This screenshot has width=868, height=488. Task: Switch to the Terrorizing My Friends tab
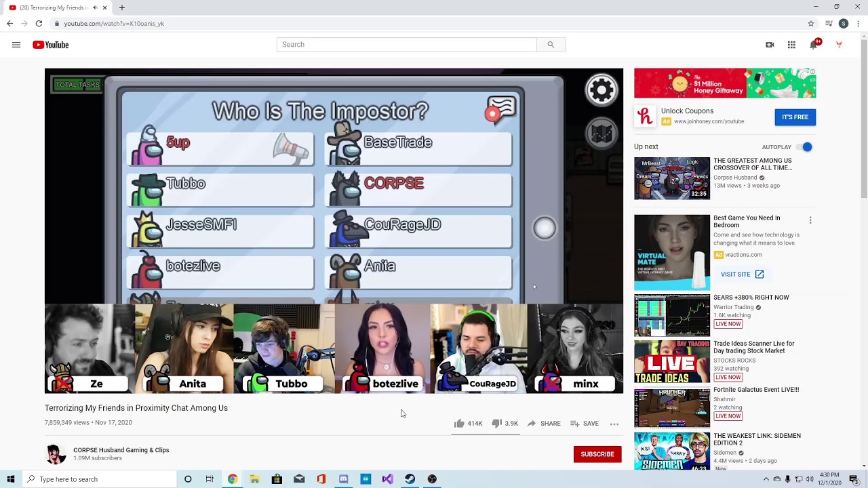click(58, 7)
